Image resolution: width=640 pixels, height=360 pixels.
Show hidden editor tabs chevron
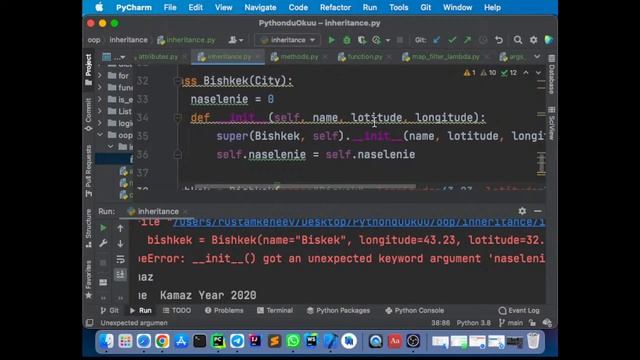537,57
